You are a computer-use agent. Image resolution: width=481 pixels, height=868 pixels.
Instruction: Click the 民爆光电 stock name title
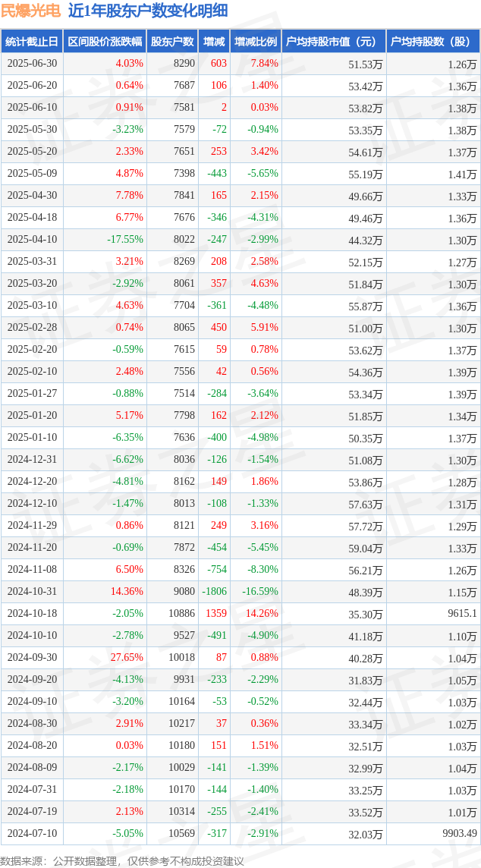(30, 10)
